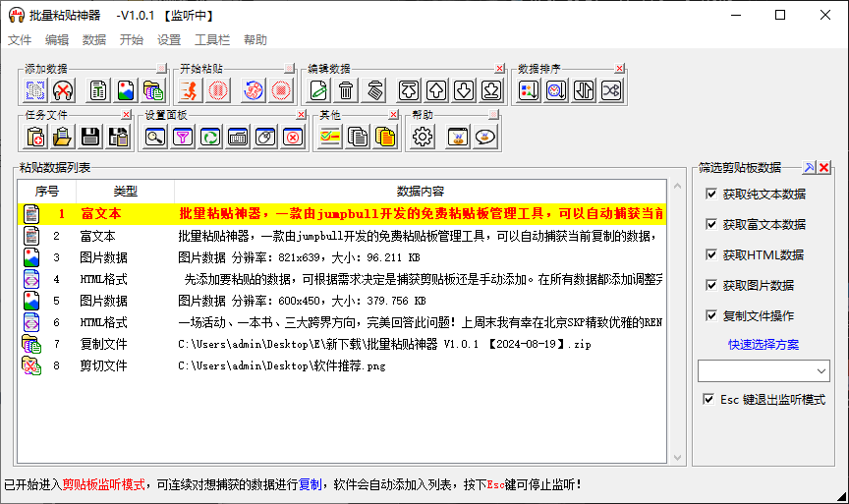
Task: Open the 数据 menu
Action: [x=94, y=40]
